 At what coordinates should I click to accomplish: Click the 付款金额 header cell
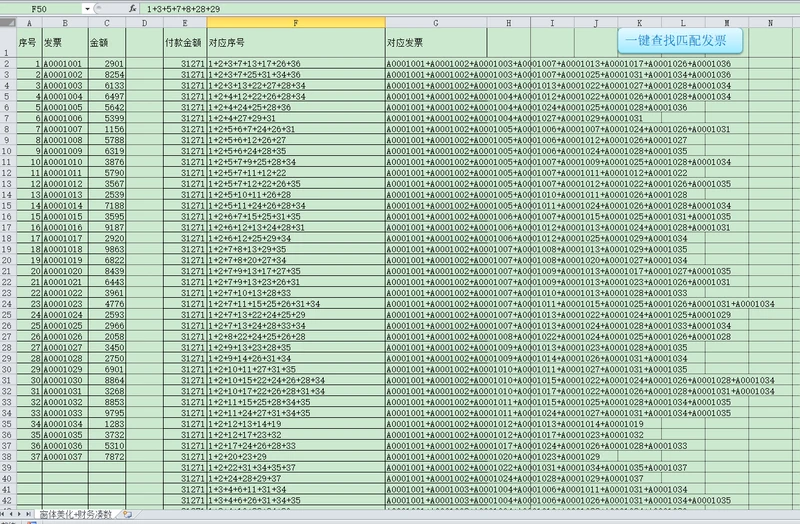185,42
